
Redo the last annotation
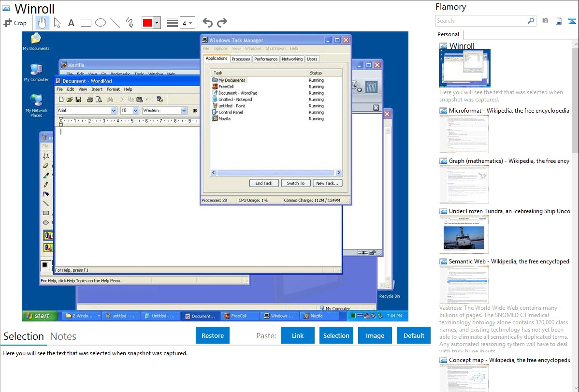(222, 23)
